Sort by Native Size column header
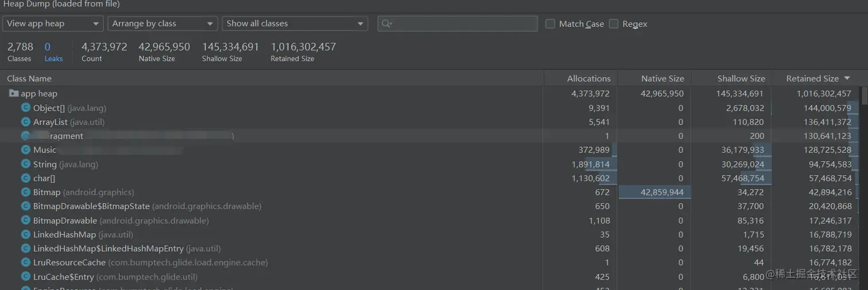 [662, 79]
